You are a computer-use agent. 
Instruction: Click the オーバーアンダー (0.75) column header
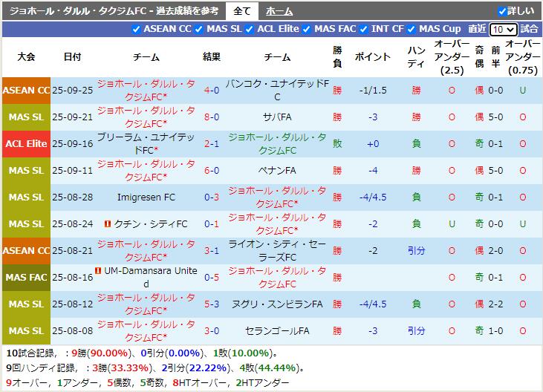coord(522,56)
